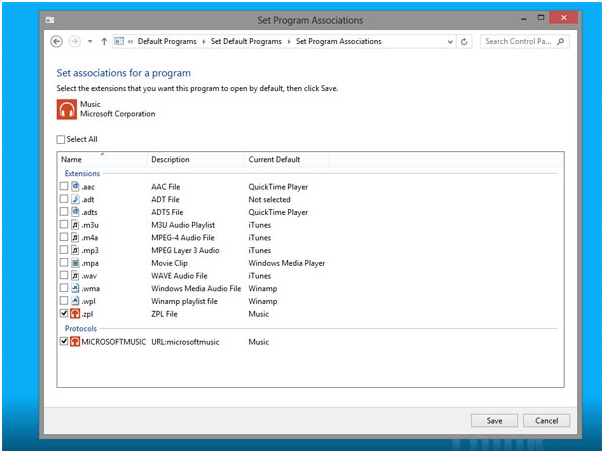604x451 pixels.
Task: Click the Forward navigation arrow
Action: 74,41
